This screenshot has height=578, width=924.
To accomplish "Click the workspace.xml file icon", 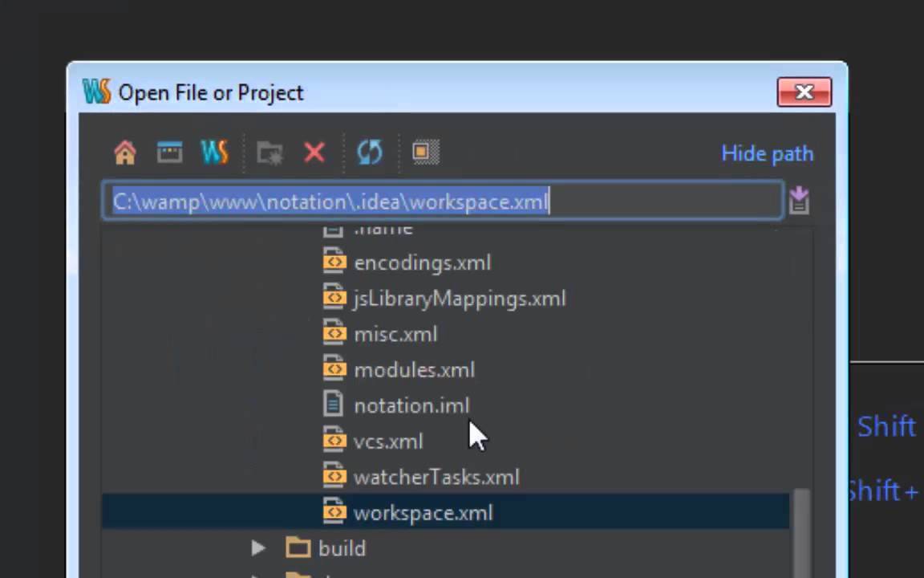I will tap(334, 511).
